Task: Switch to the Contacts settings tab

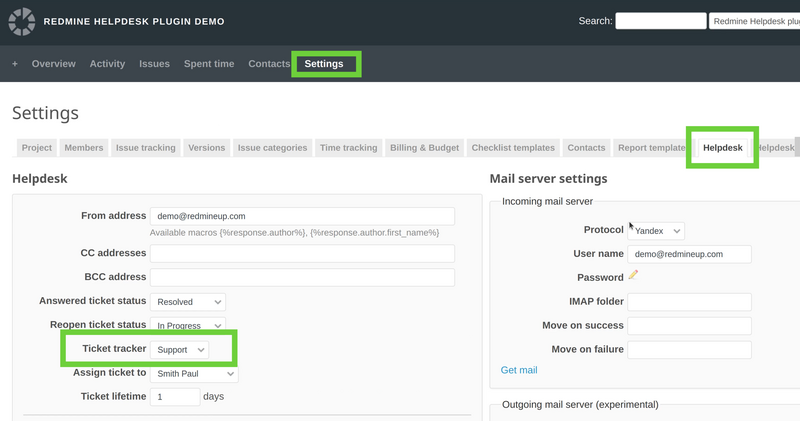Action: click(x=586, y=147)
